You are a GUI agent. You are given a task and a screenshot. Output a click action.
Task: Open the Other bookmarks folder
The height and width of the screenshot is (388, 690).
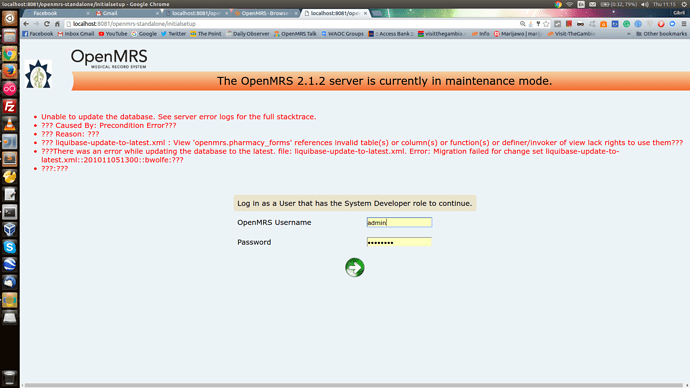661,33
